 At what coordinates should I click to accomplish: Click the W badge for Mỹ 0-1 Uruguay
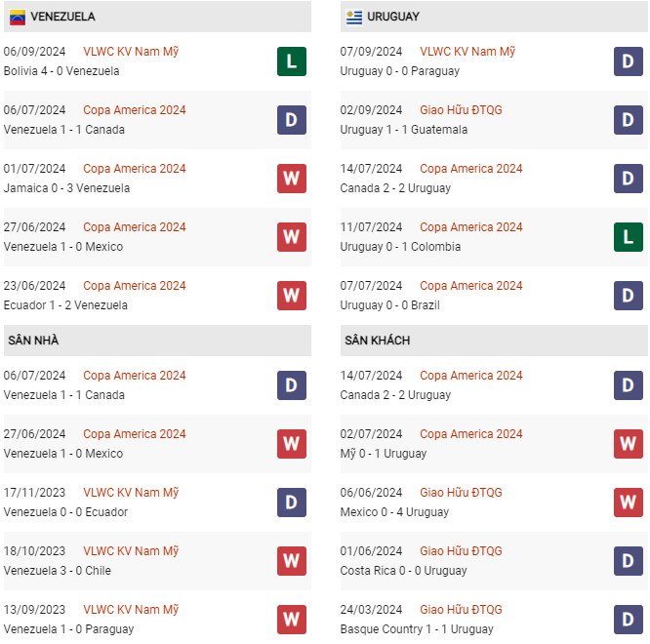629,444
